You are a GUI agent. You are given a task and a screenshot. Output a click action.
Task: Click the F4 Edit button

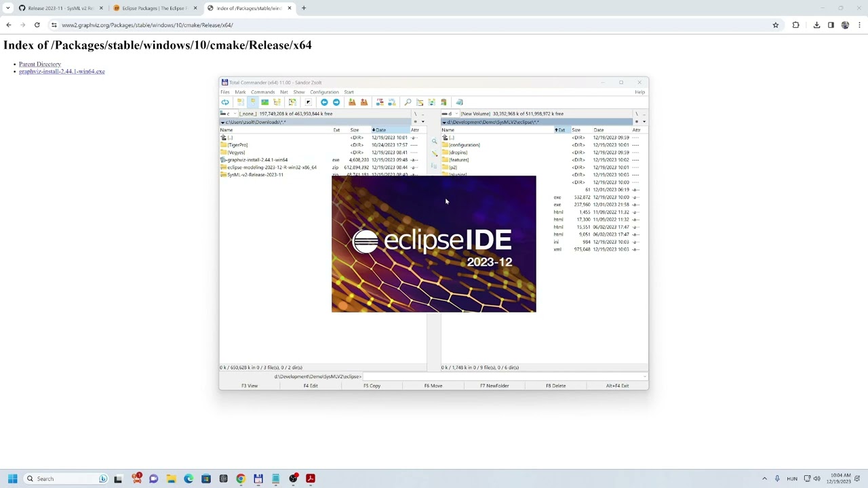click(311, 386)
